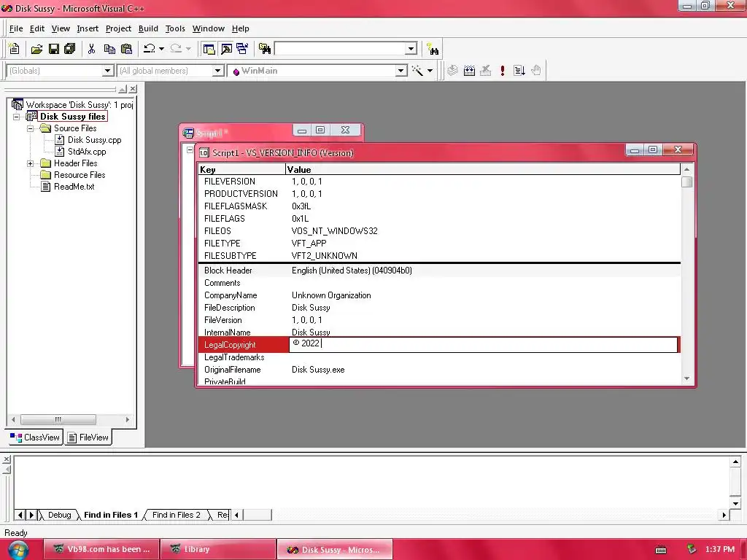Select the Find in Files 1 tab
The width and height of the screenshot is (747, 560).
tap(111, 515)
